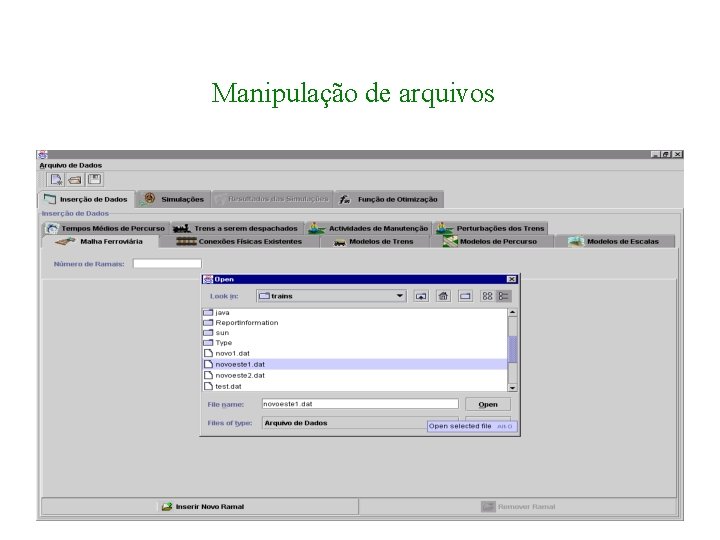Switch to the Modelos de Trens tab
The height and width of the screenshot is (540, 720).
374,242
